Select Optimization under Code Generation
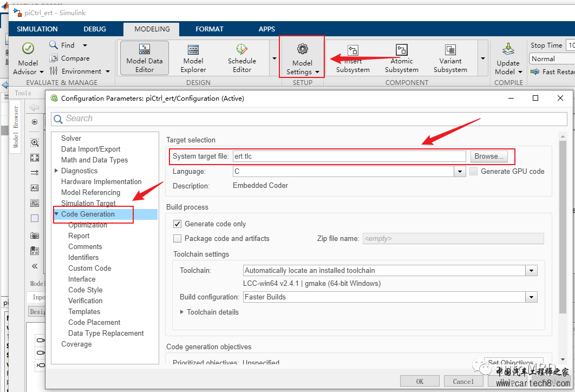 [88, 225]
